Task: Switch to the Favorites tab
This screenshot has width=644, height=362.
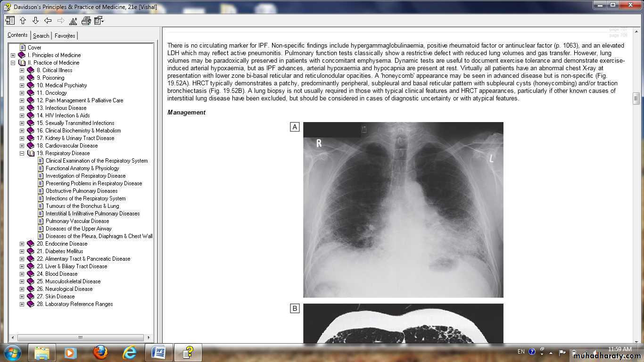Action: (x=65, y=36)
